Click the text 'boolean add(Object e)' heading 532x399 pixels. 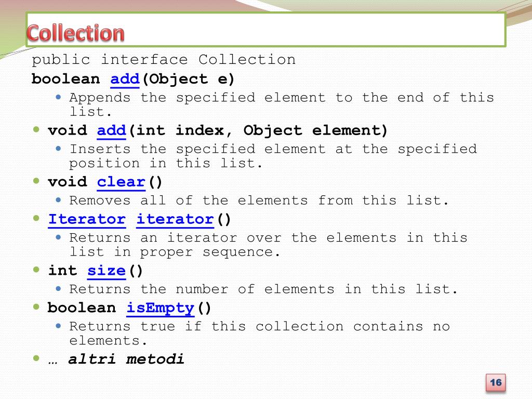[133, 79]
